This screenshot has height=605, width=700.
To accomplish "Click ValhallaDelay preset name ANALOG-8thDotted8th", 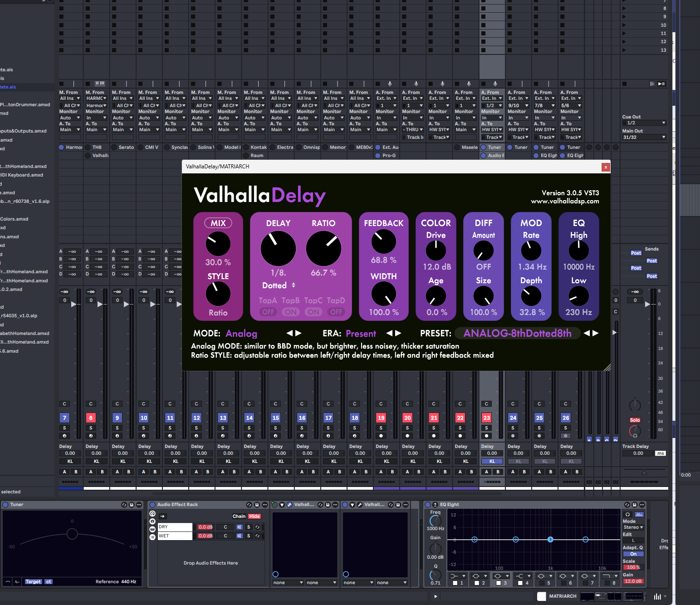I will point(517,333).
